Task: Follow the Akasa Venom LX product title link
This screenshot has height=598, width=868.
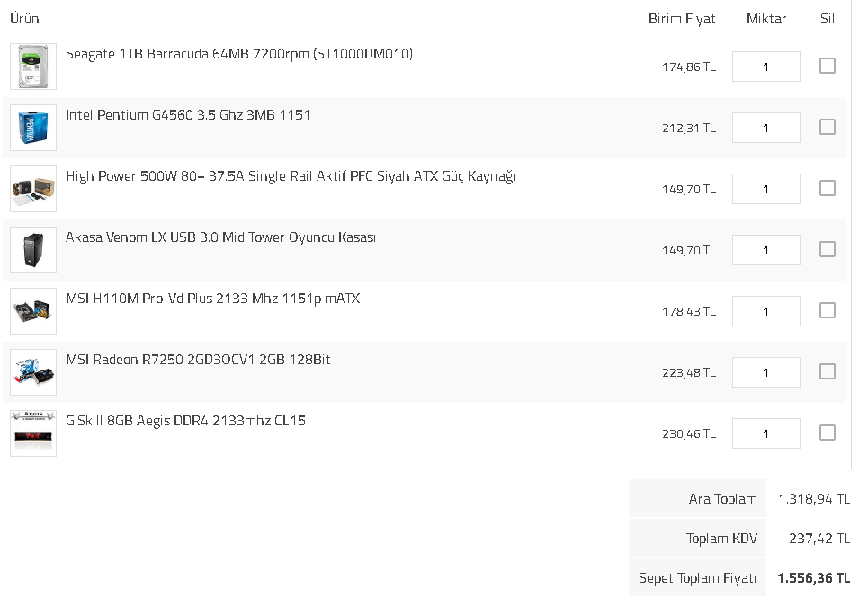Action: click(x=220, y=237)
